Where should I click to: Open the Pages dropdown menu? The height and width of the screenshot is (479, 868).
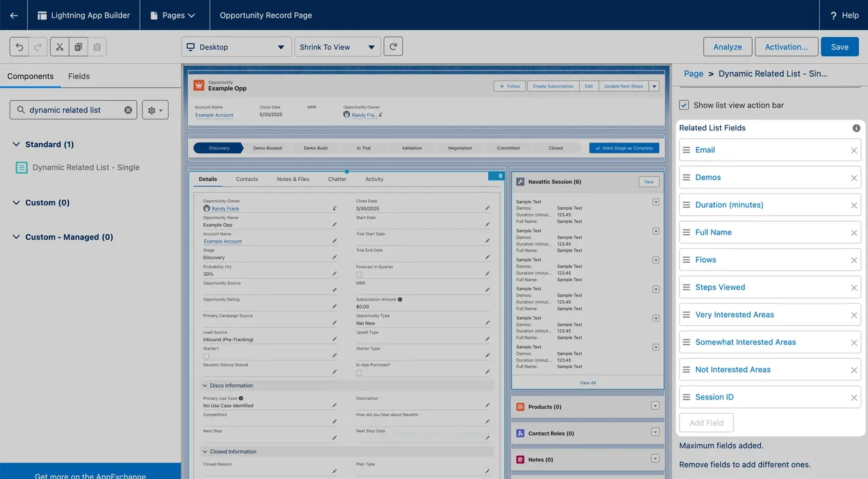pyautogui.click(x=173, y=15)
